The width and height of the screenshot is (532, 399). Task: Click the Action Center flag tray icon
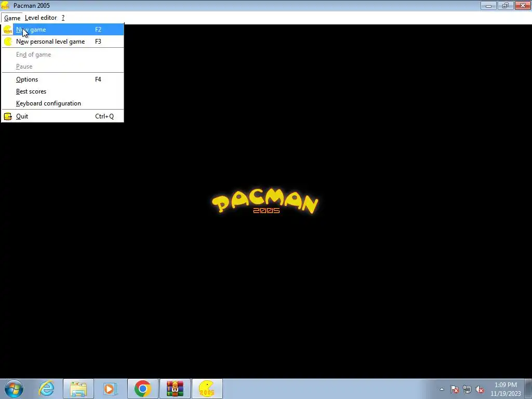coord(455,389)
